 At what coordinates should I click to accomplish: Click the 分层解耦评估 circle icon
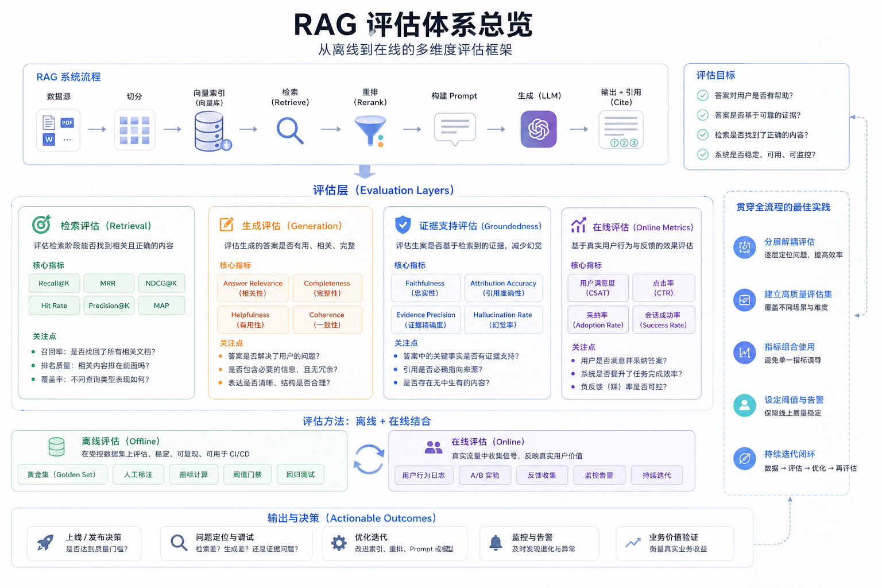(x=745, y=247)
